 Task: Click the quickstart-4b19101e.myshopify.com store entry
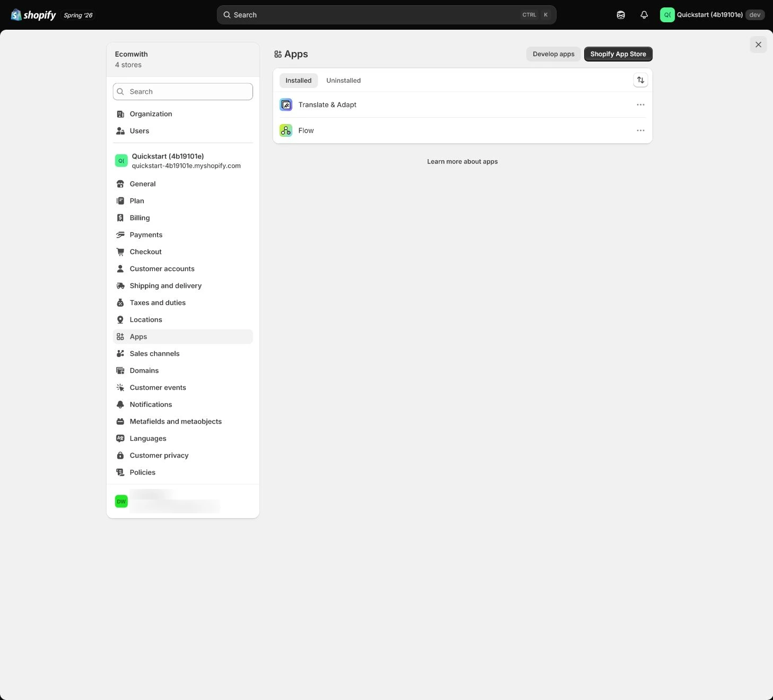coord(183,161)
